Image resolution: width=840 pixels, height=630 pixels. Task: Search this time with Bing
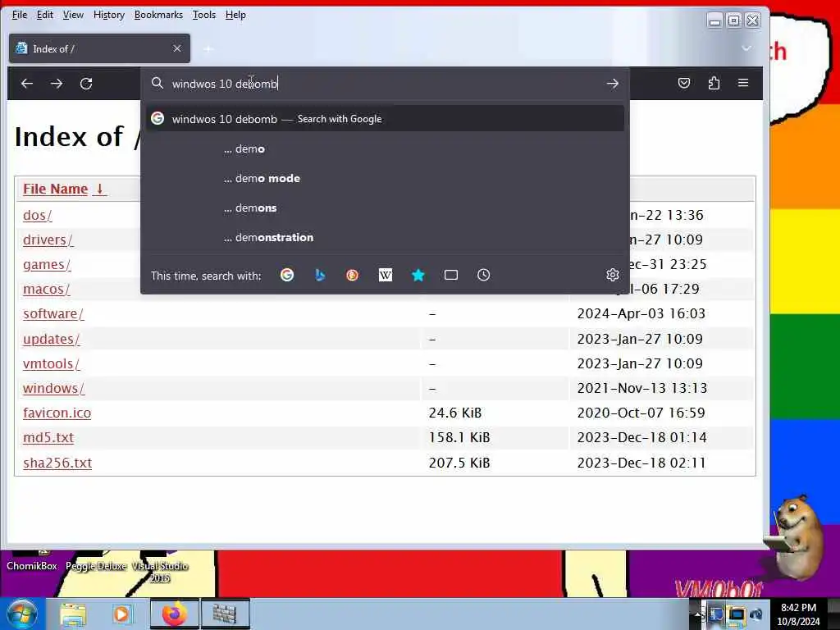coord(320,275)
